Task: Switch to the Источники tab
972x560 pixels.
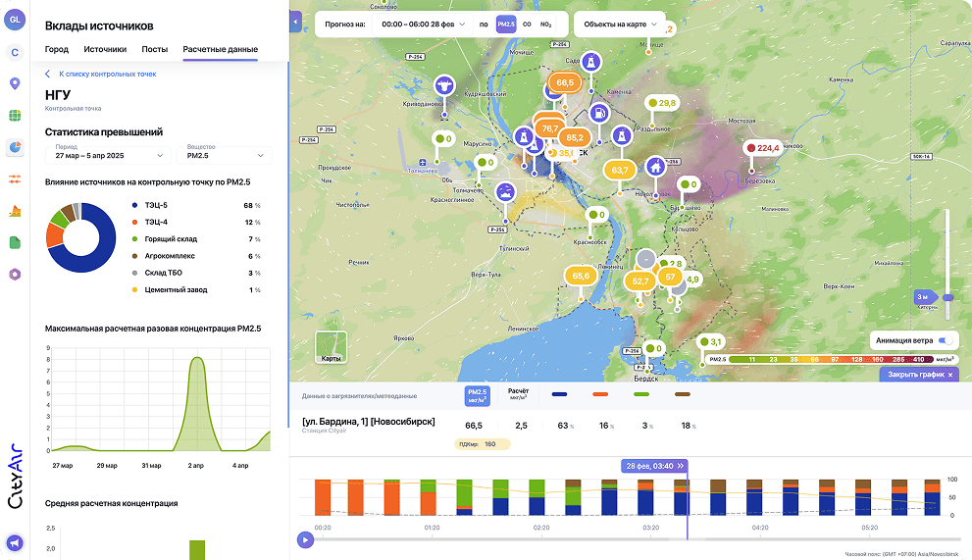Action: coord(105,49)
